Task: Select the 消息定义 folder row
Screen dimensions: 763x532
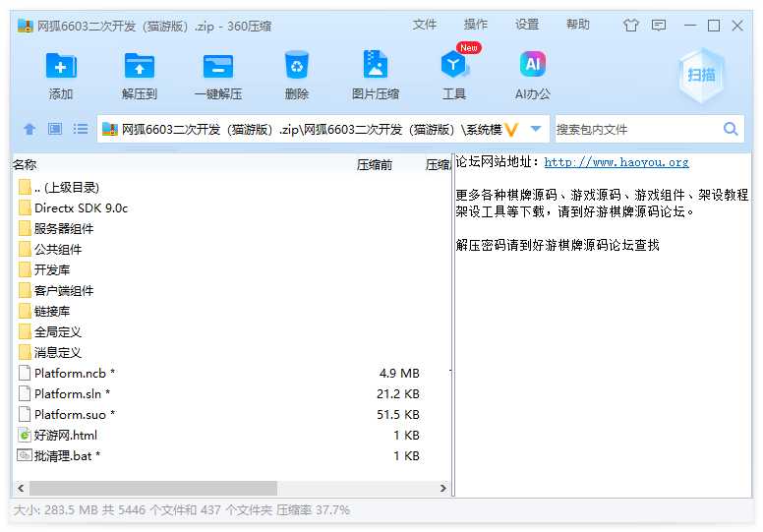Action: pyautogui.click(x=232, y=352)
